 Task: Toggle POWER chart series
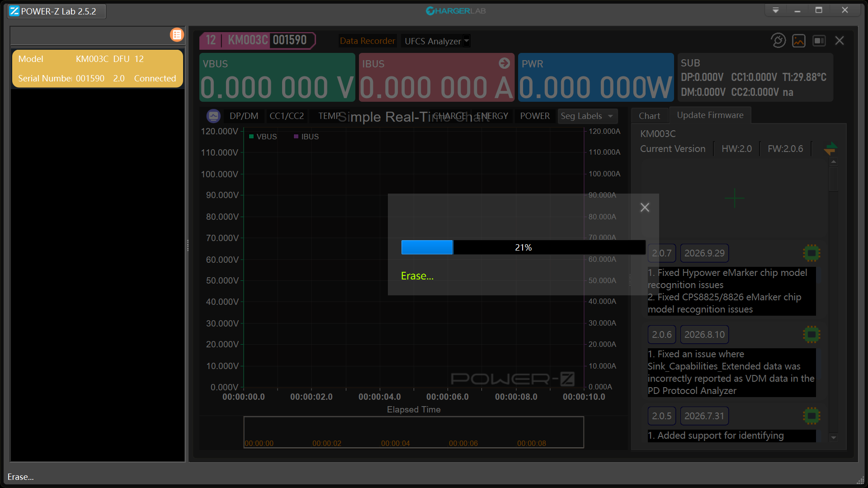(x=535, y=116)
